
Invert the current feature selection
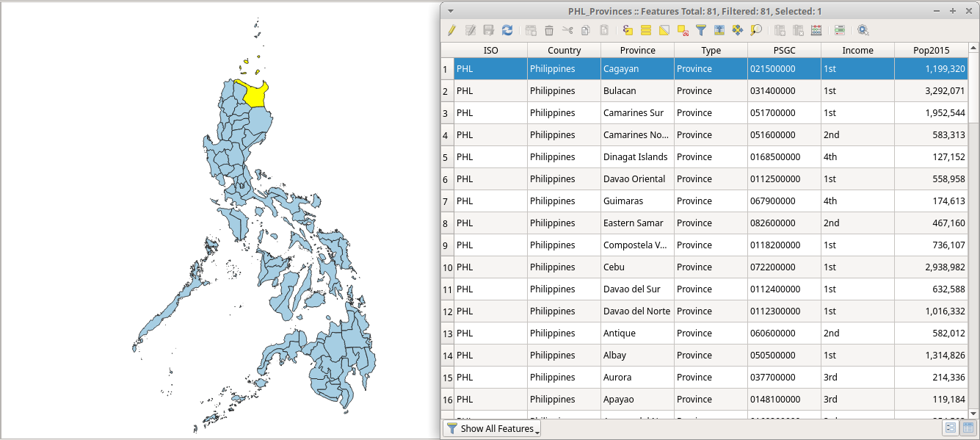pyautogui.click(x=663, y=30)
